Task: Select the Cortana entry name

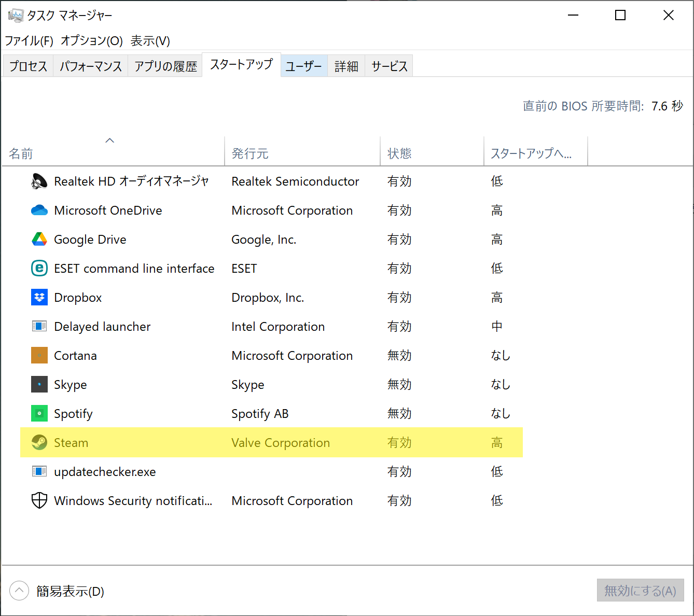Action: [75, 356]
